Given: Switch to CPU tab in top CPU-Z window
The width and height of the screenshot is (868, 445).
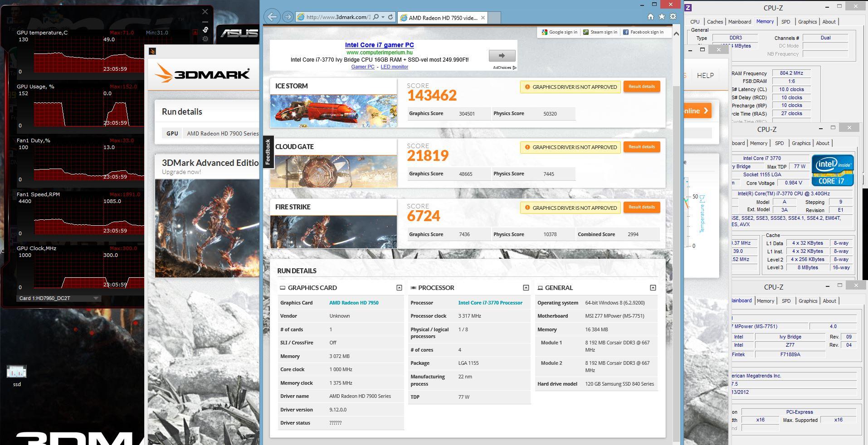Looking at the screenshot, I should tap(695, 22).
